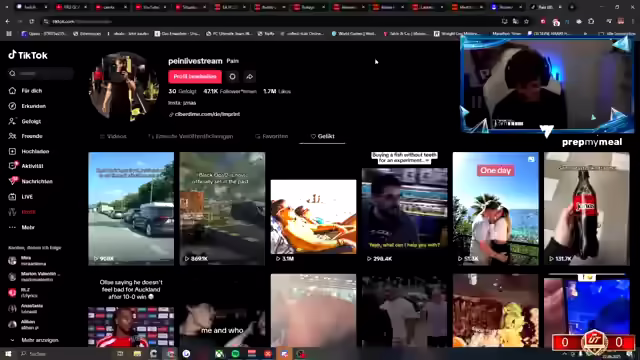Open Task View in the taskbar
This screenshot has width=640, height=360.
[120, 354]
